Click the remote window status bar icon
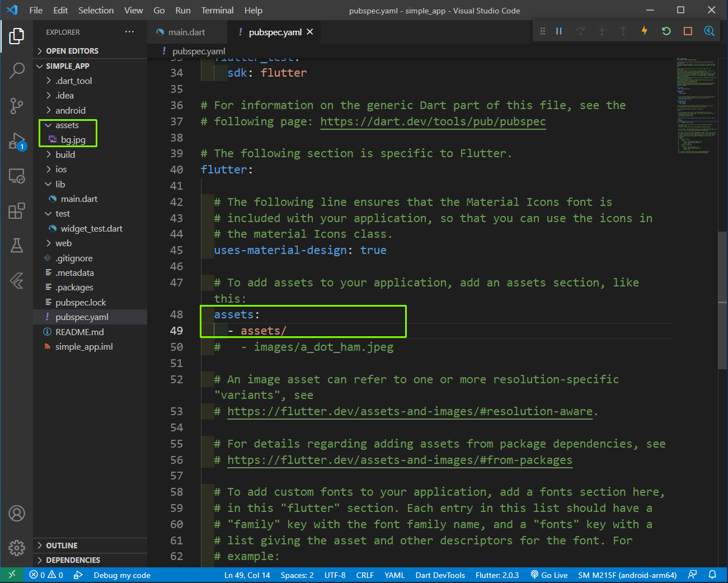 (12, 575)
